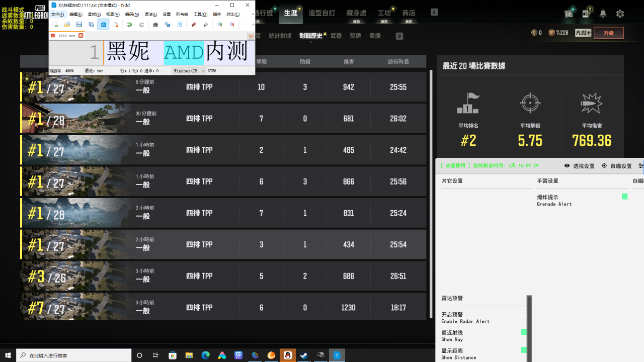This screenshot has height=362, width=644.
Task: Open the 文件(F) menu in Ndd
Action: 58,14
